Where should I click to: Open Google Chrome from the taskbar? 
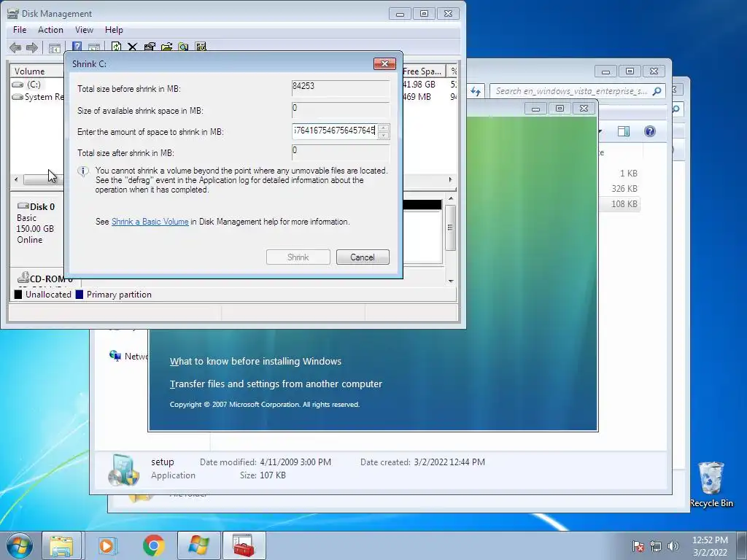(x=153, y=545)
